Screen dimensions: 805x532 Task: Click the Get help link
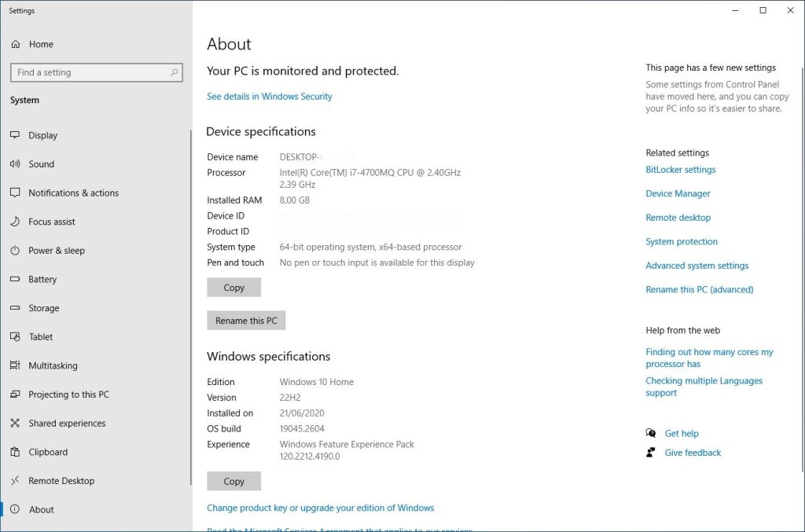tap(682, 434)
